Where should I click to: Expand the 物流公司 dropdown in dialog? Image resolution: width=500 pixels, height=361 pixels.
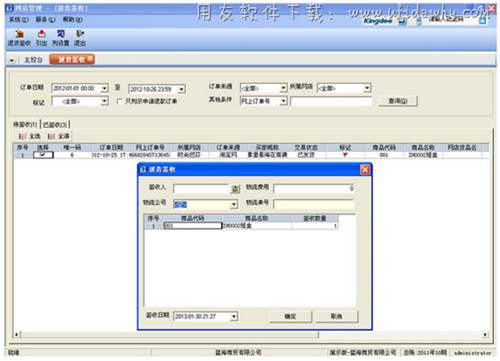click(x=234, y=204)
